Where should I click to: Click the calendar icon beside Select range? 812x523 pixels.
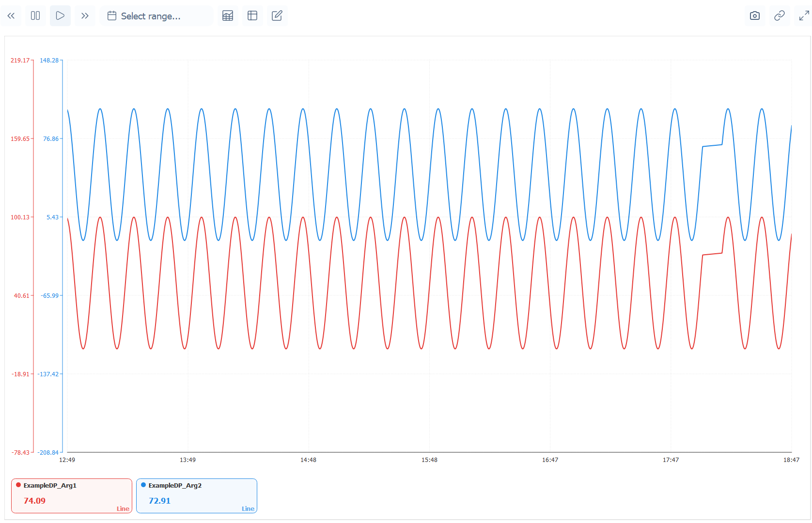click(112, 16)
